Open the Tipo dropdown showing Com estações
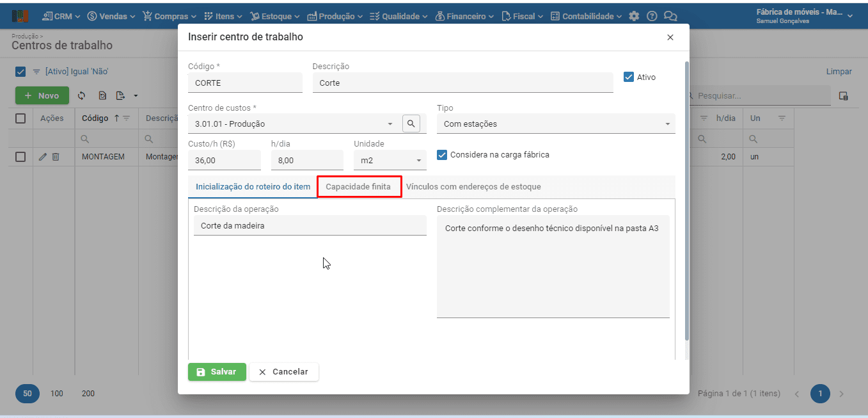This screenshot has height=418, width=868. (667, 124)
